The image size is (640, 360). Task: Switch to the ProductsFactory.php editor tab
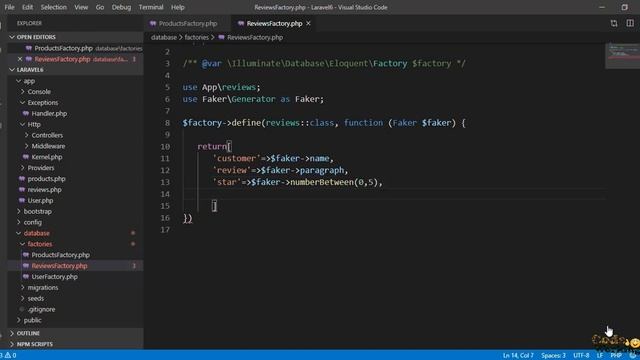click(187, 24)
